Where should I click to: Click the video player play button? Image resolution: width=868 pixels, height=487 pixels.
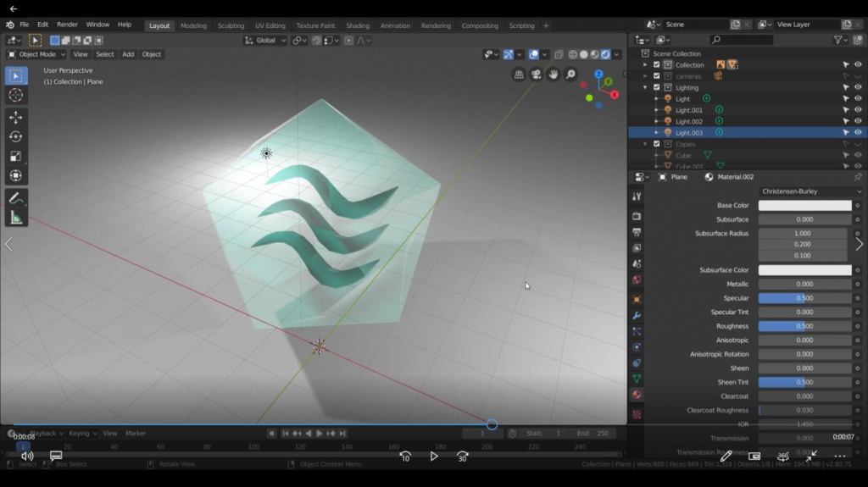pyautogui.click(x=434, y=457)
